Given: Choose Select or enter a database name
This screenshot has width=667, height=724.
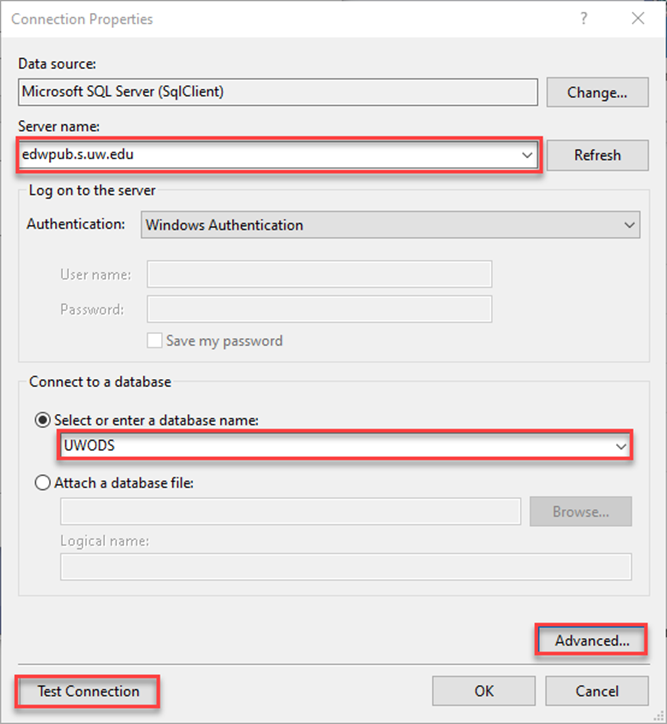Looking at the screenshot, I should pos(43,421).
